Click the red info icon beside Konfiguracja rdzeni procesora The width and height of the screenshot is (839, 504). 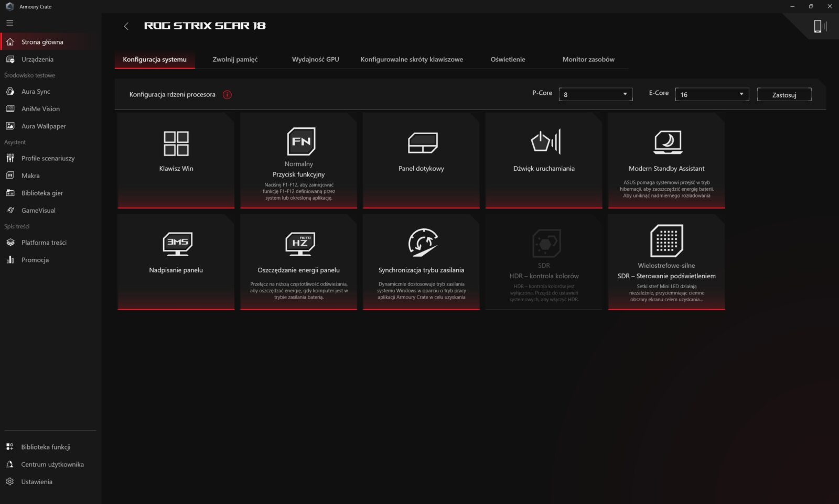coord(227,95)
